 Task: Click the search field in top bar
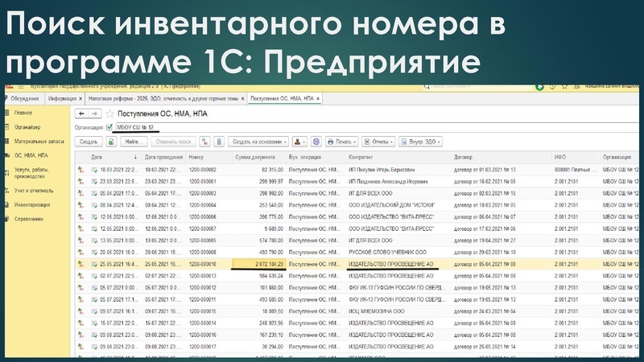(x=478, y=87)
